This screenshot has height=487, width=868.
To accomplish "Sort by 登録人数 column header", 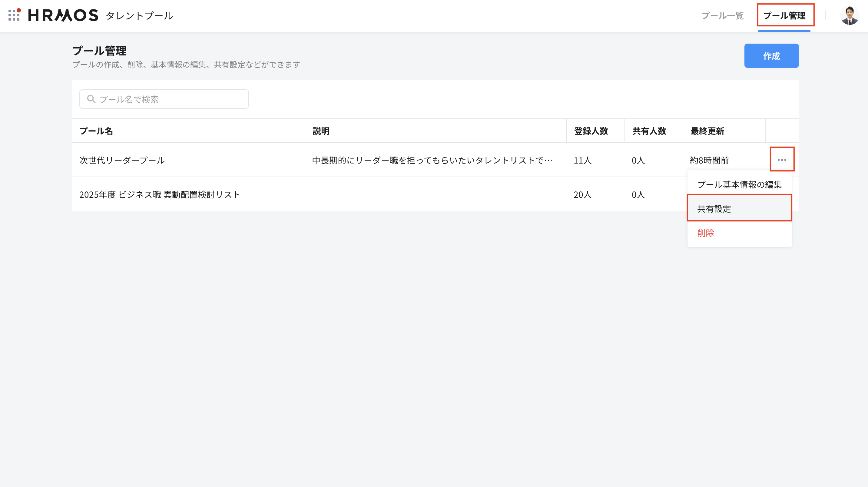I will 591,131.
